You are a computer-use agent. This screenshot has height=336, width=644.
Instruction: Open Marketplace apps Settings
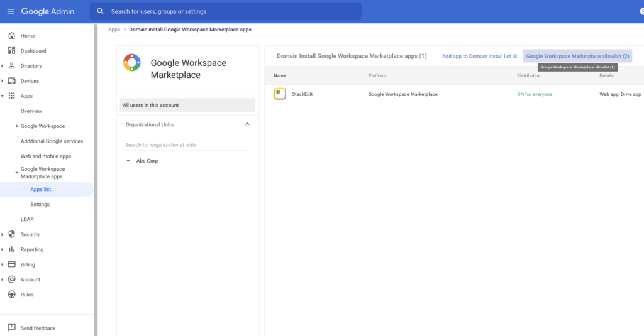click(x=40, y=204)
